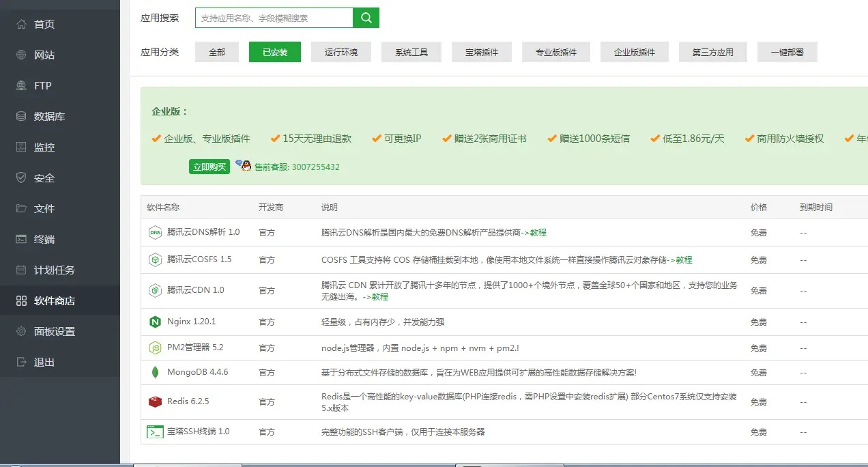Click the Nginx hexagon logo icon
Image resolution: width=868 pixels, height=467 pixels.
[155, 322]
